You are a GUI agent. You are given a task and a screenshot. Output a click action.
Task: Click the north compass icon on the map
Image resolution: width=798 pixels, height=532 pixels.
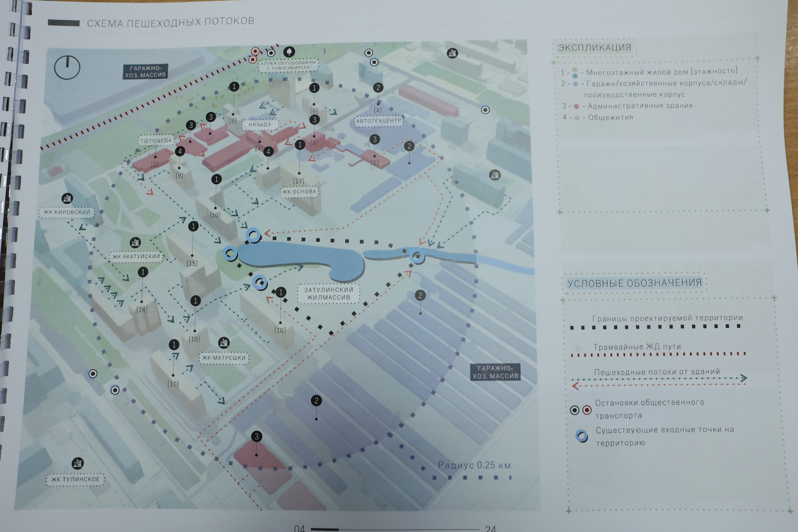point(67,68)
